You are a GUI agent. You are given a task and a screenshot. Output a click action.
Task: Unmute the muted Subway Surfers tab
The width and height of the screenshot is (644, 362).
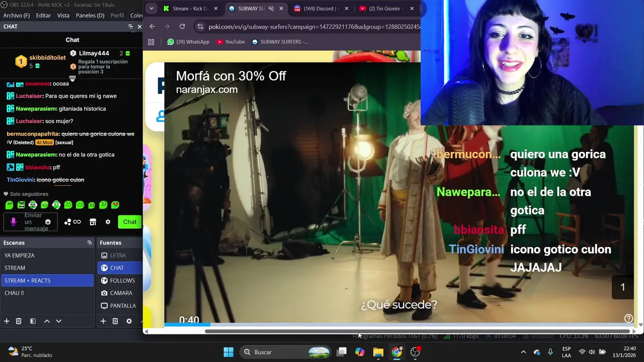pyautogui.click(x=271, y=9)
